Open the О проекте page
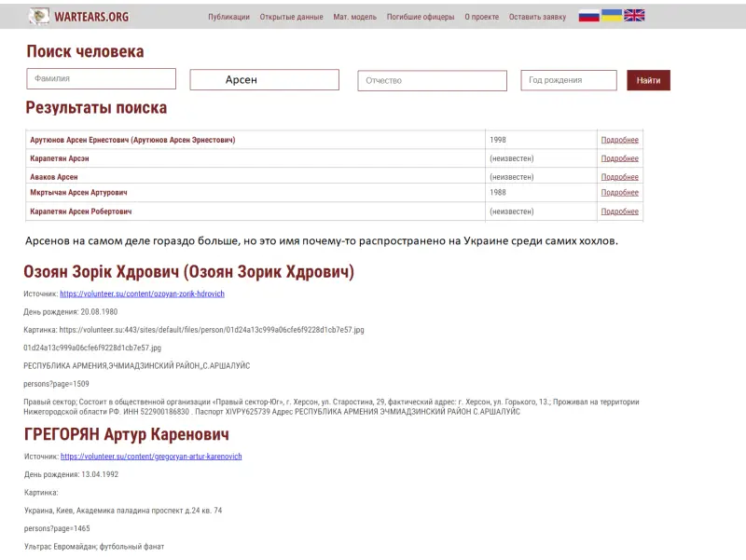 click(481, 17)
